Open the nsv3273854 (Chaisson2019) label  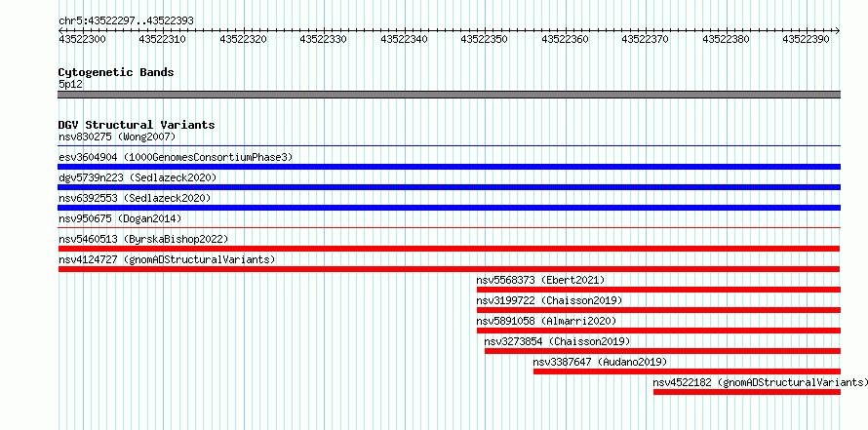(x=557, y=341)
